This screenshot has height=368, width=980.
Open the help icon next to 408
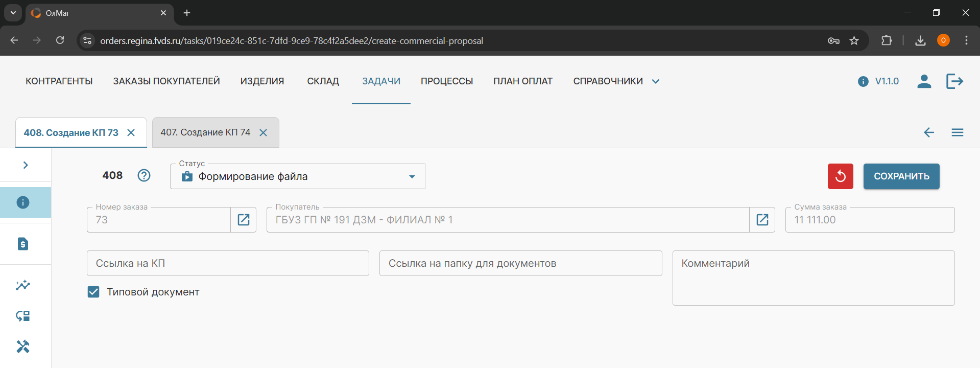pos(144,175)
